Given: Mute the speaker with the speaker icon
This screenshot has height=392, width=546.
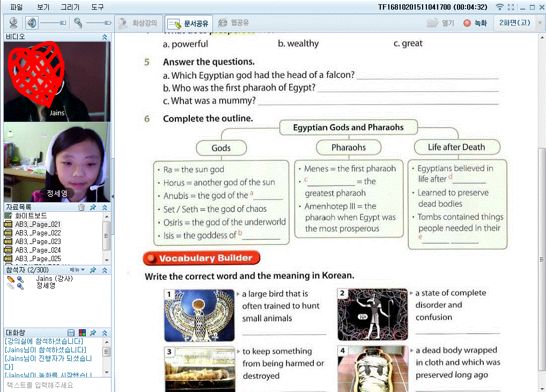Looking at the screenshot, I should coord(32,23).
